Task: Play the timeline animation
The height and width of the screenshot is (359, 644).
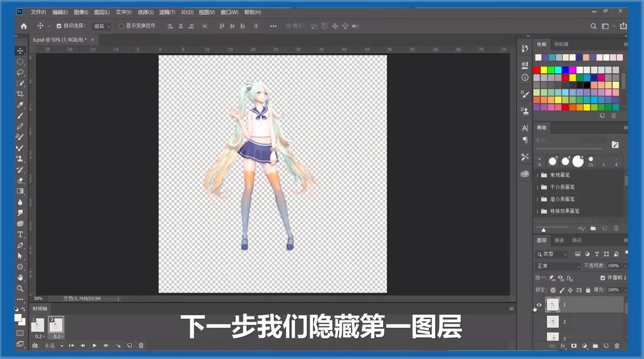Action: (x=95, y=346)
